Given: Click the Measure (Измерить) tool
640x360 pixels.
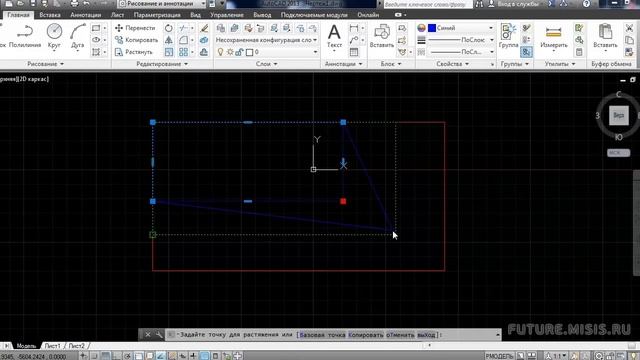Looking at the screenshot, I should pos(553,37).
